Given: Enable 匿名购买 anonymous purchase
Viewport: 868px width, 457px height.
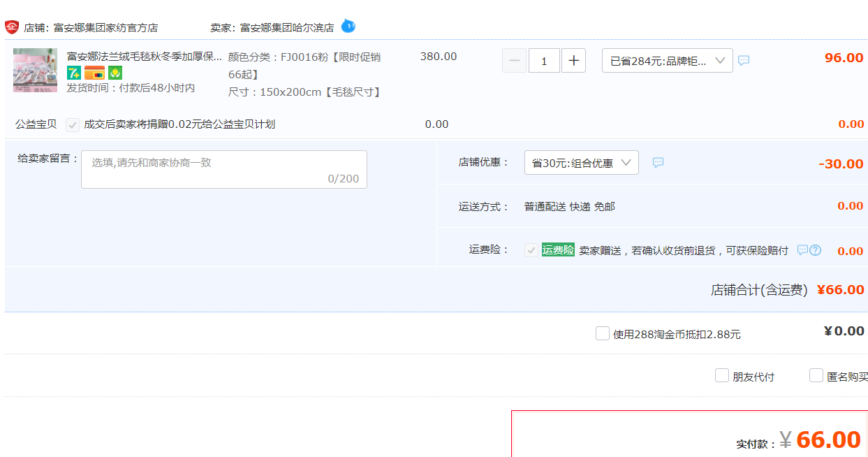Looking at the screenshot, I should tap(816, 375).
